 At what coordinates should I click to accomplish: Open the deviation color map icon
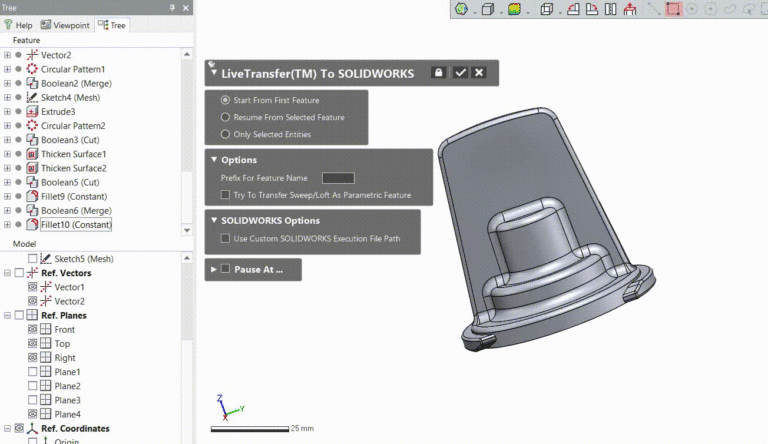coord(514,9)
